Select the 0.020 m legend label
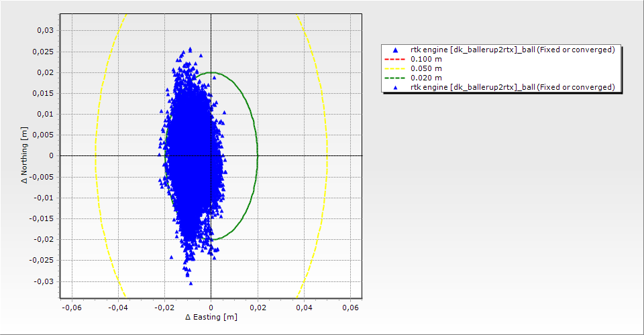 (x=427, y=78)
